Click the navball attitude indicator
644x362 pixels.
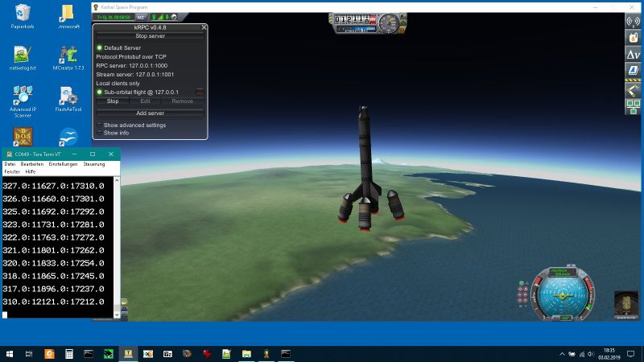(x=563, y=295)
